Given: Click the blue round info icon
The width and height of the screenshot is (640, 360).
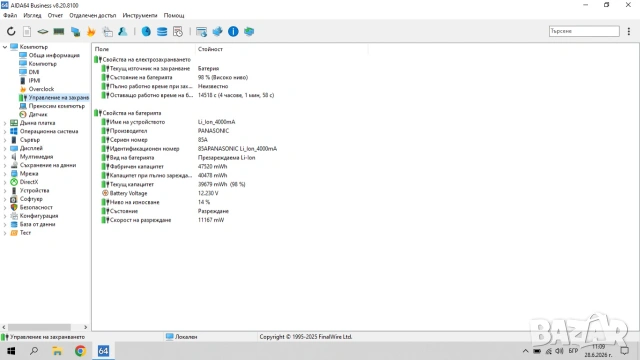Looking at the screenshot, I should click(233, 31).
